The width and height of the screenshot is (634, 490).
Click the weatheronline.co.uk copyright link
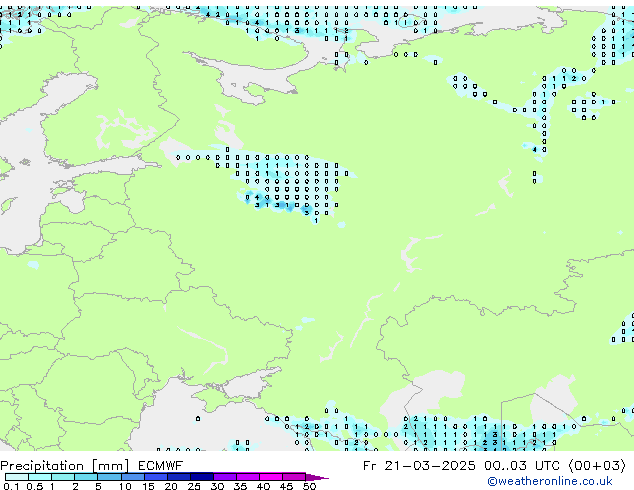[x=564, y=482]
